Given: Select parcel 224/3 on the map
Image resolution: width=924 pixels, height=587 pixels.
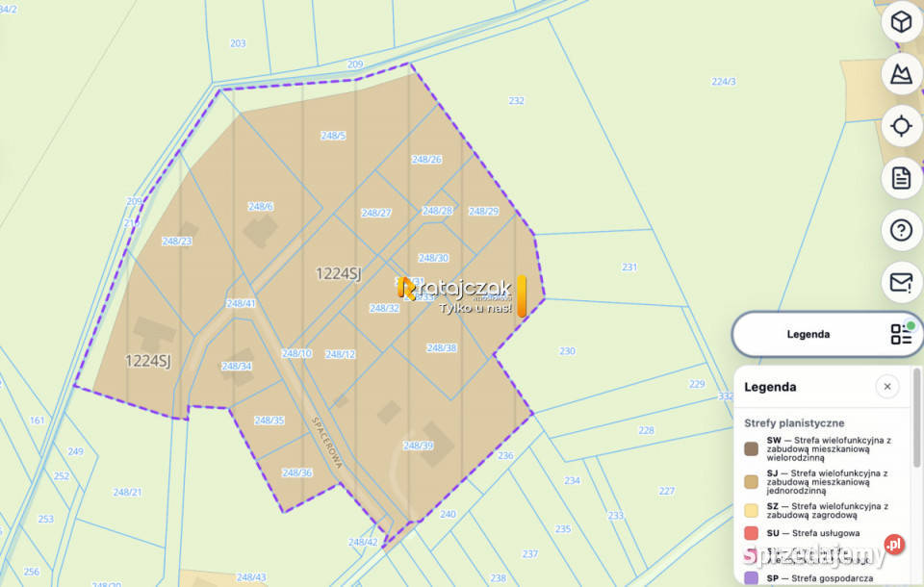Looking at the screenshot, I should click(724, 82).
